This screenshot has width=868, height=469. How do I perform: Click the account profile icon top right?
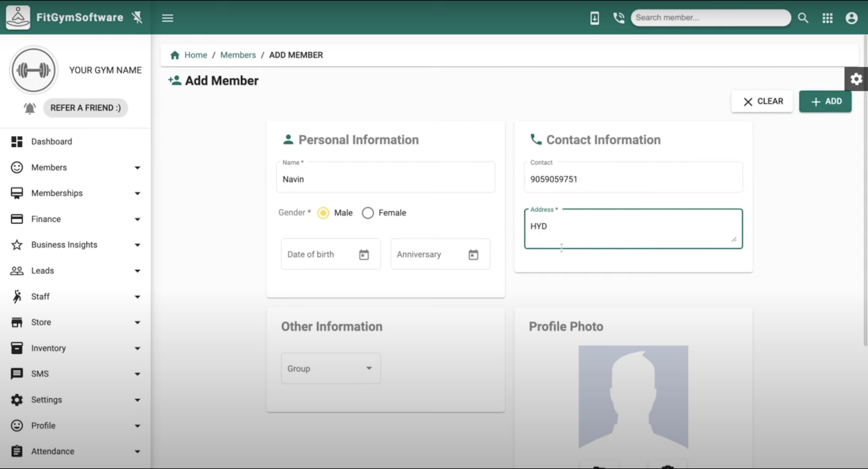coord(851,18)
